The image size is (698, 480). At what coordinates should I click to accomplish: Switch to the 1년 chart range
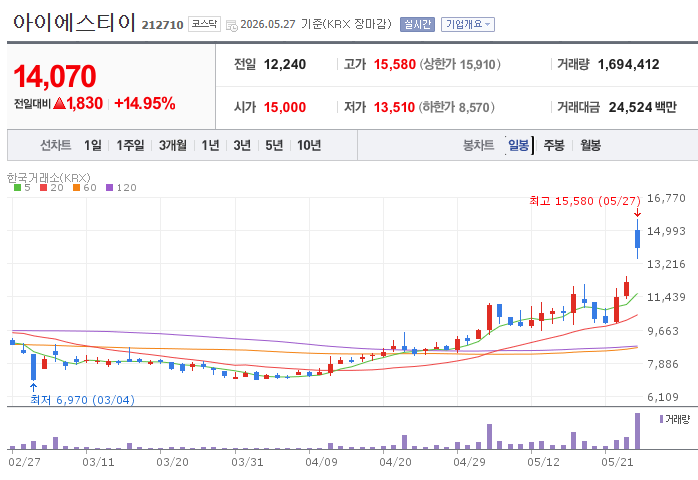click(210, 145)
